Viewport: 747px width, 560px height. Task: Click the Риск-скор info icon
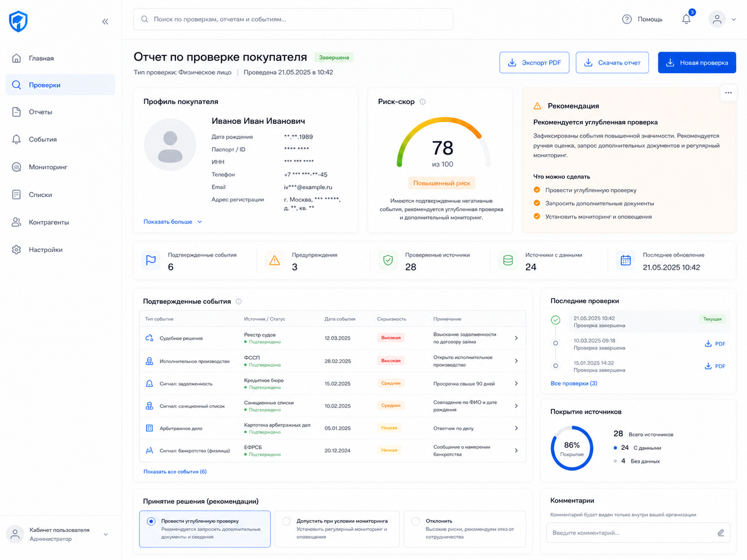pyautogui.click(x=423, y=102)
